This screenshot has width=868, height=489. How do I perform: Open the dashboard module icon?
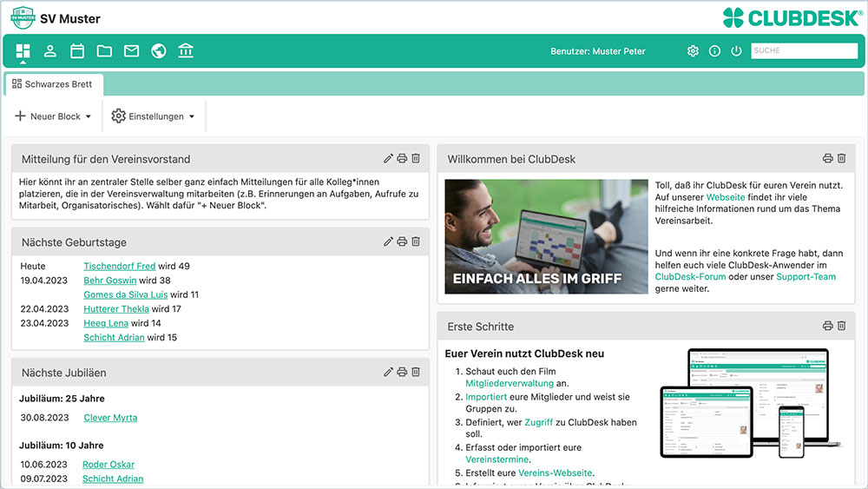point(23,51)
